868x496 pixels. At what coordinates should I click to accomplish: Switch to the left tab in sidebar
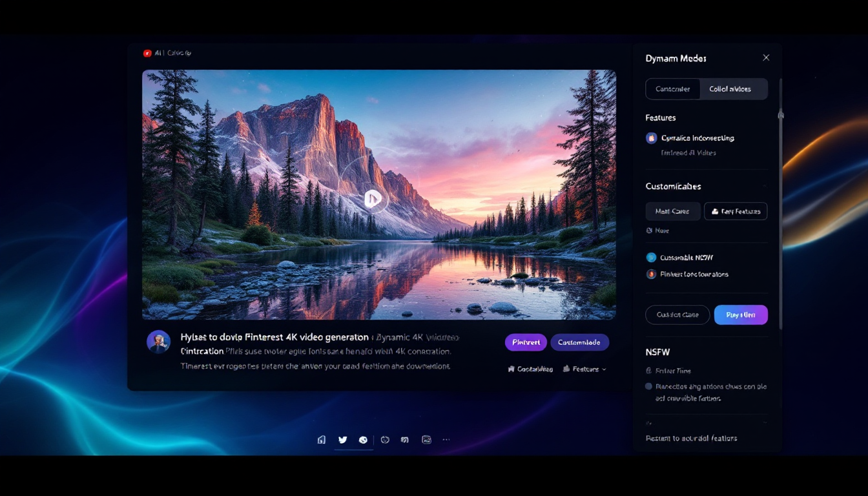(673, 89)
